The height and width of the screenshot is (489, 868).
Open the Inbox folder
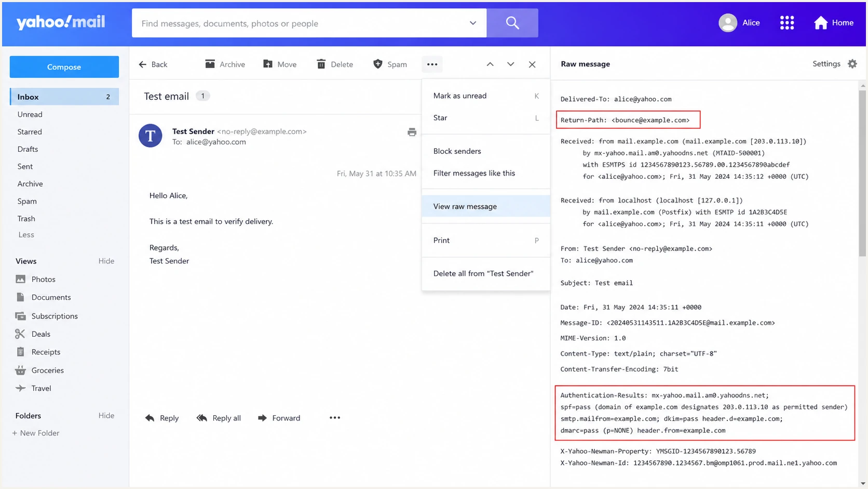pyautogui.click(x=64, y=97)
